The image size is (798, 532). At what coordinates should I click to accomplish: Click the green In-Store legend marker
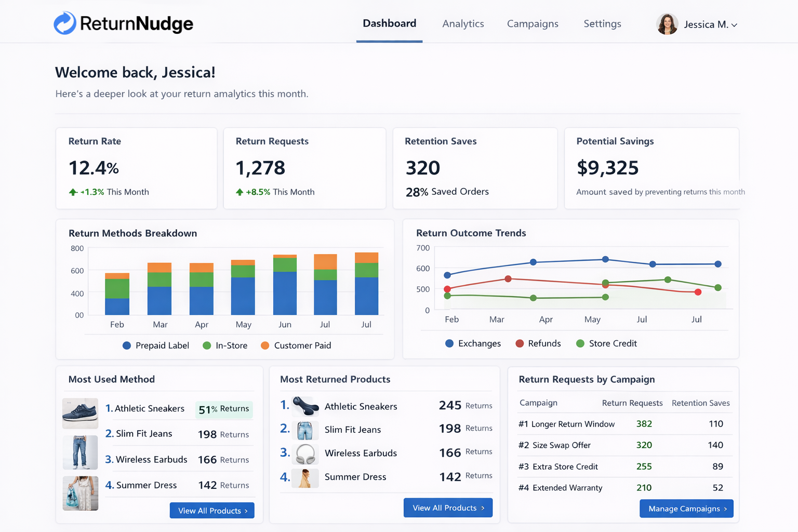click(x=206, y=345)
